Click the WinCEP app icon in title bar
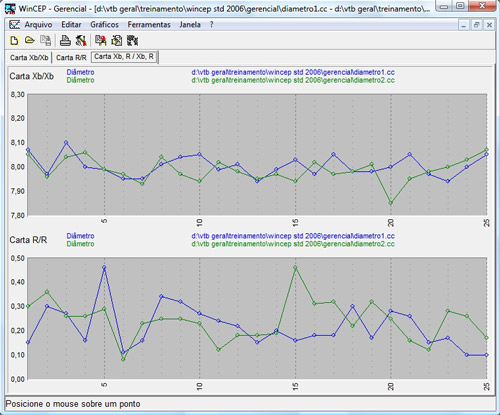 coord(10,8)
